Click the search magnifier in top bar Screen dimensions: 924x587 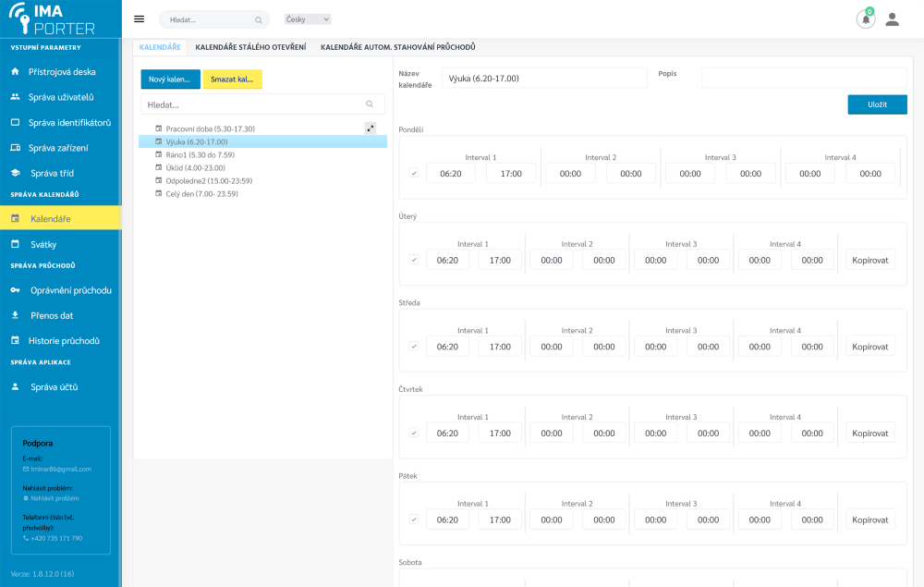[x=258, y=20]
